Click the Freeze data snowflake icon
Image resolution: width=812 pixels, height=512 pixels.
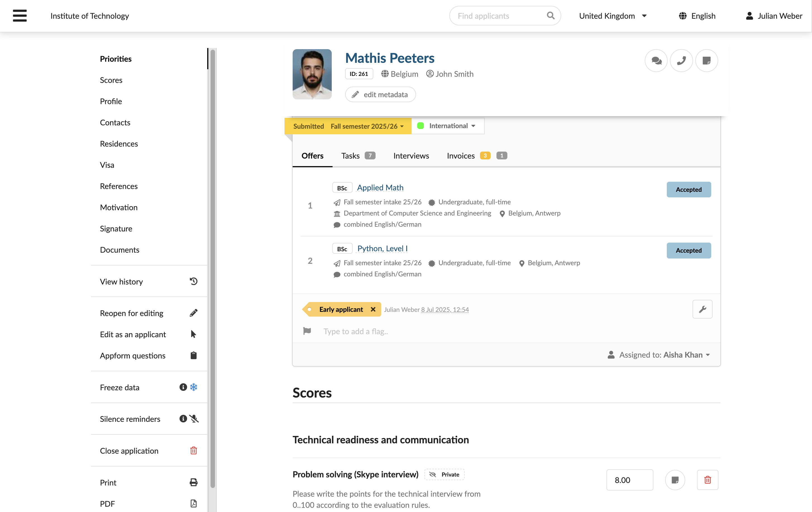[x=194, y=387]
